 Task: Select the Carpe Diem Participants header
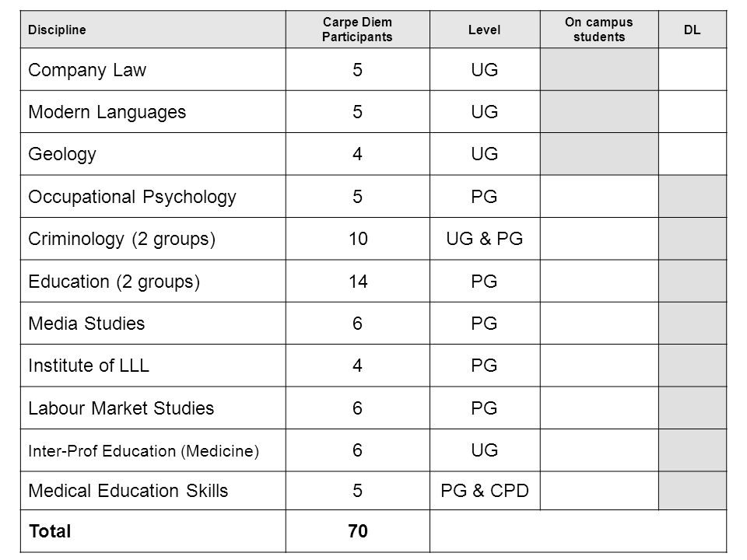point(357,30)
